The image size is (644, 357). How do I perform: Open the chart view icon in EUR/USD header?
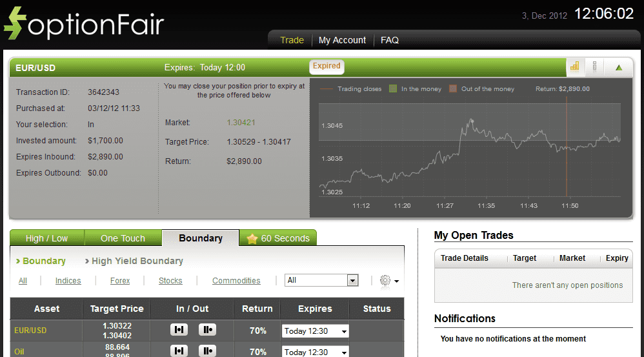(574, 66)
